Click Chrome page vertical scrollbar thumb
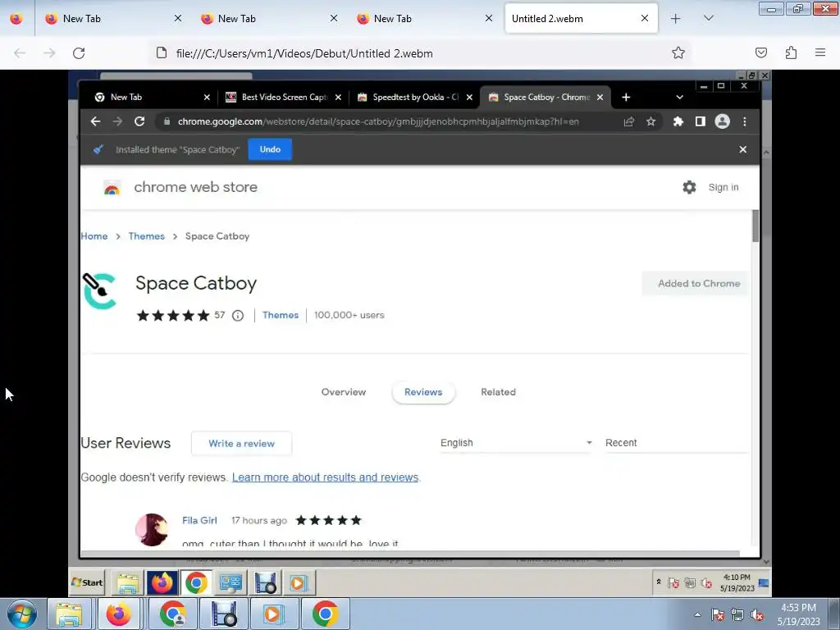 756,226
